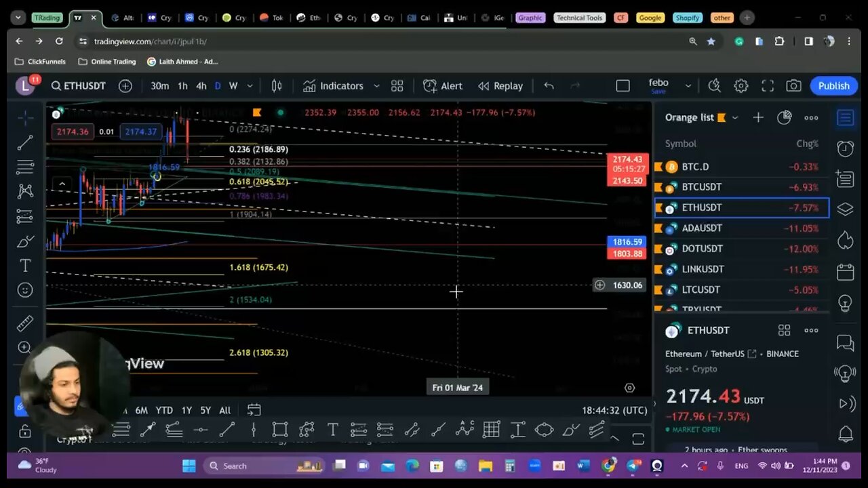Toggle the watchlist panel icon
868x488 pixels.
[845, 117]
